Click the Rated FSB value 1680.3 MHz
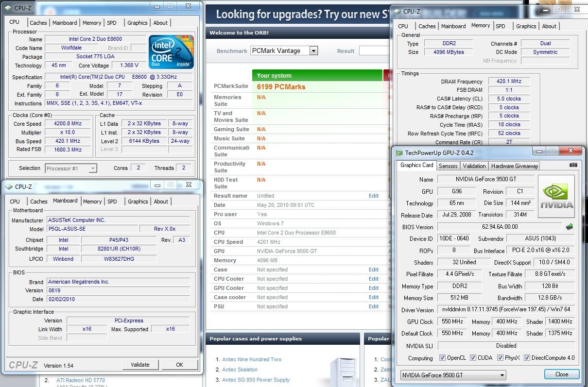Viewport: 588px width, 387px height. coord(68,150)
